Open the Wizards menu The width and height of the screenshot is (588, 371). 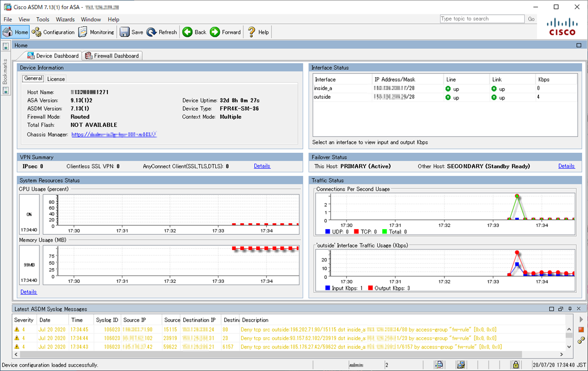[65, 20]
